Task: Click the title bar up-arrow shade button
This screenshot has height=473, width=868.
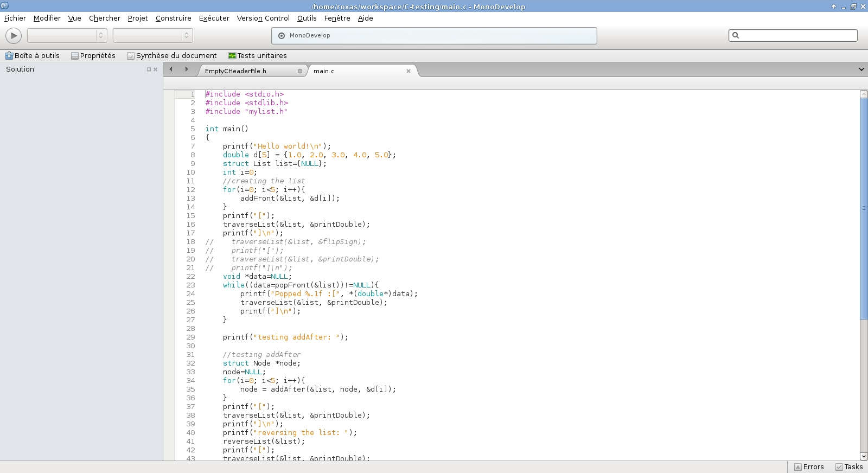Action: 834,7
